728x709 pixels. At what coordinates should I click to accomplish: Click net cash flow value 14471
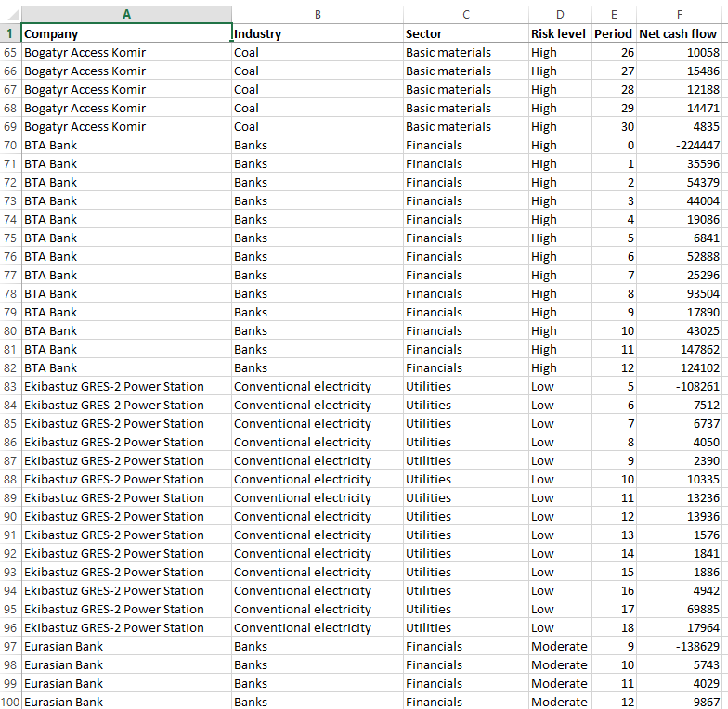tap(680, 108)
